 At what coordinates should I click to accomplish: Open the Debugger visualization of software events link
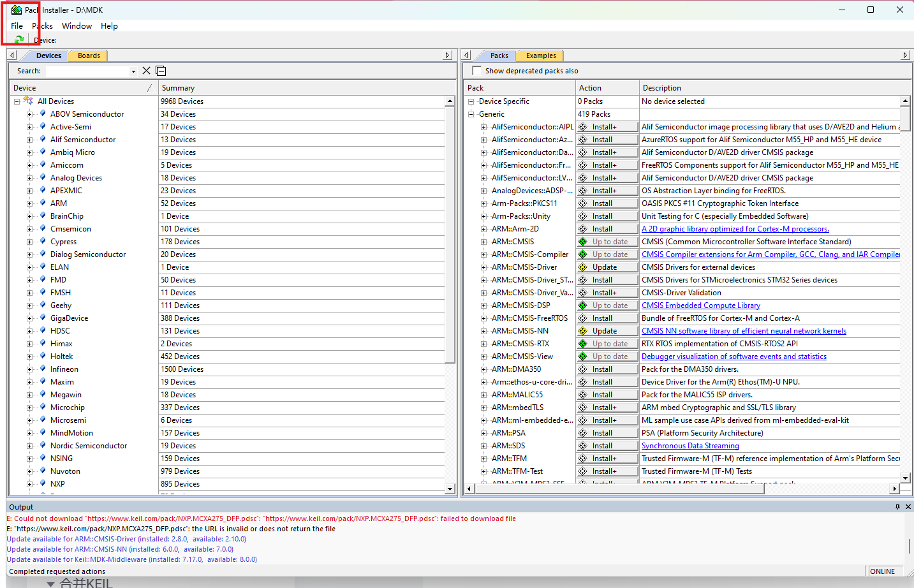[734, 356]
